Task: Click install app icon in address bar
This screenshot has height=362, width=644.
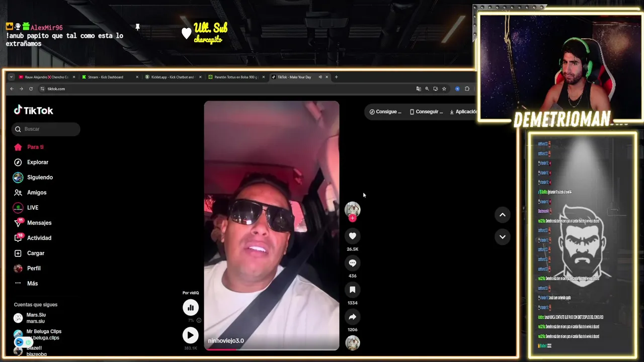Action: pos(435,88)
